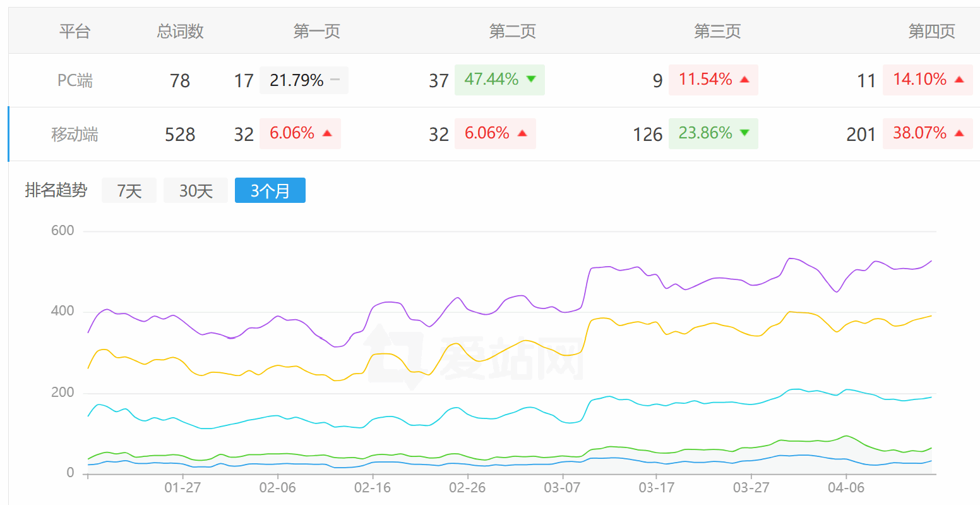This screenshot has width=980, height=505.
Task: Click the up arrow icon beside 14.10%
Action: coord(959,80)
